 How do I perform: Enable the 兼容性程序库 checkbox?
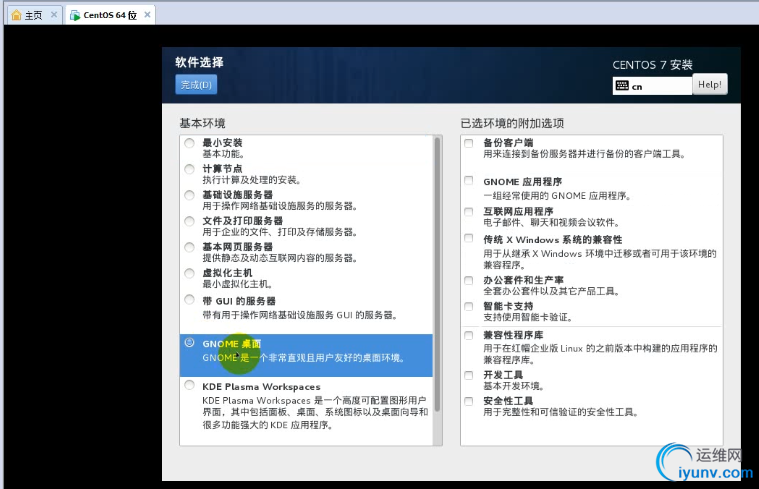pos(469,335)
